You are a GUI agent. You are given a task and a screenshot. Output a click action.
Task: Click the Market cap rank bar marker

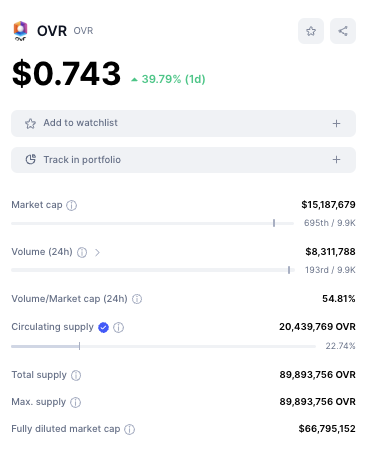274,223
